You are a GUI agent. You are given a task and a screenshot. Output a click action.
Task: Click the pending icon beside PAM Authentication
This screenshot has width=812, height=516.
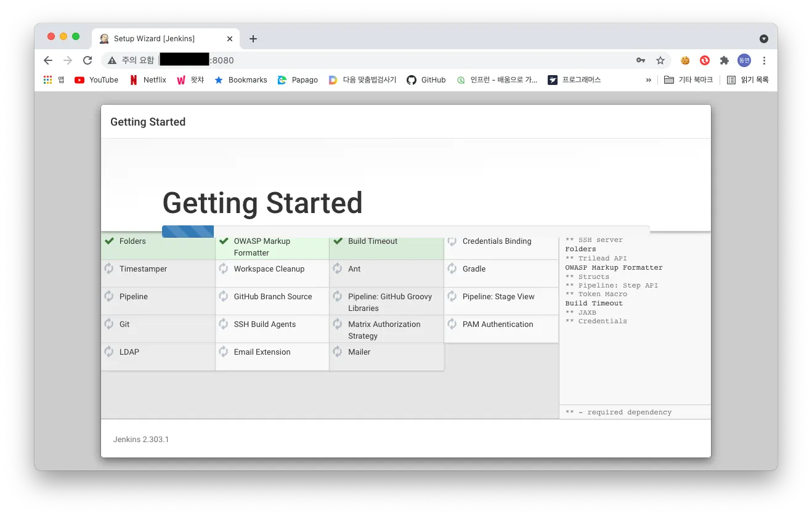click(452, 324)
